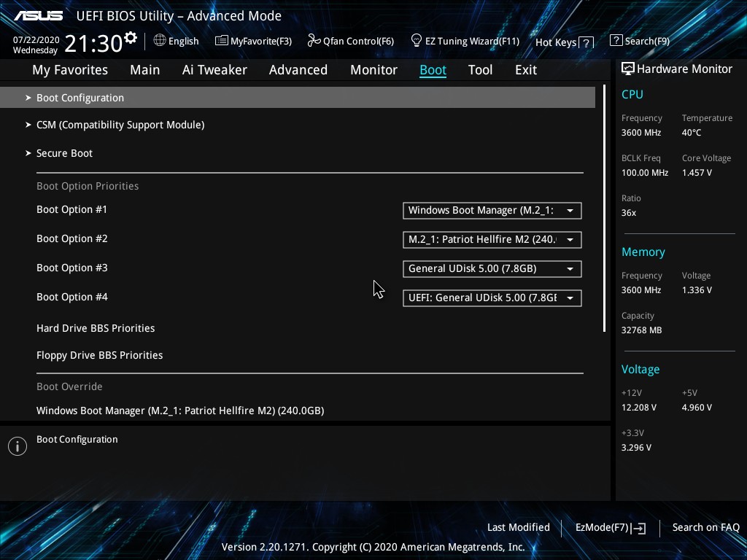Switch to the Ai Tweaker tab
747x560 pixels.
click(x=214, y=70)
